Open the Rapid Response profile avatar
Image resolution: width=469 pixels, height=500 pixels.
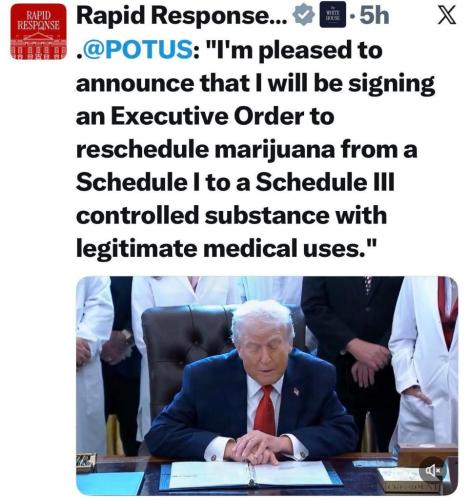(38, 32)
